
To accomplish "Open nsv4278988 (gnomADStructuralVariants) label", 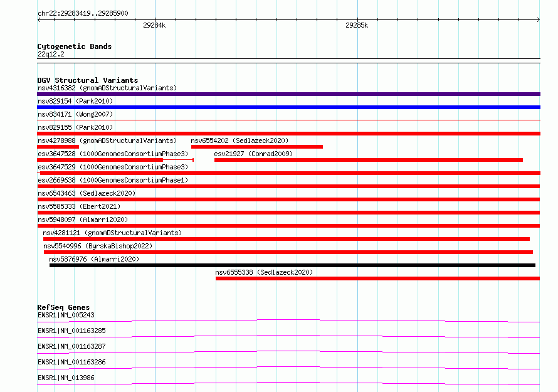I will click(x=107, y=140).
